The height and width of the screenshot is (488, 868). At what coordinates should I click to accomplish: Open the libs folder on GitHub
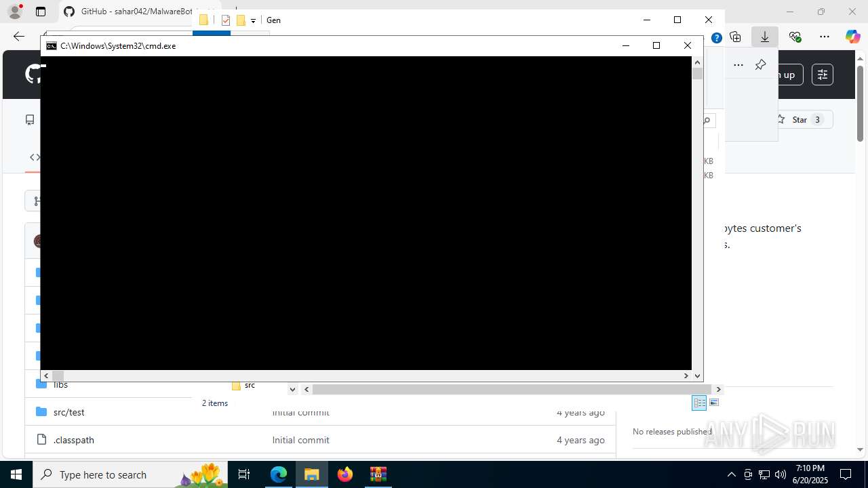pyautogui.click(x=60, y=384)
